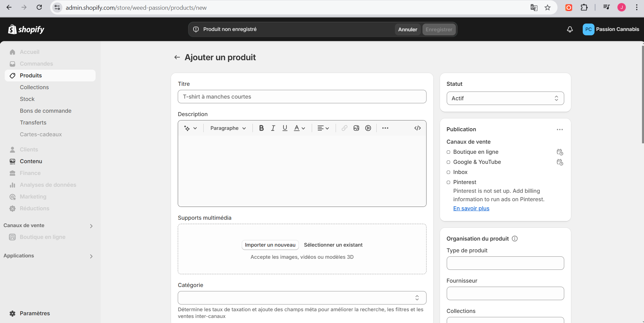Viewport: 644px width, 323px height.
Task: Toggle italic text formatting
Action: coord(273,128)
